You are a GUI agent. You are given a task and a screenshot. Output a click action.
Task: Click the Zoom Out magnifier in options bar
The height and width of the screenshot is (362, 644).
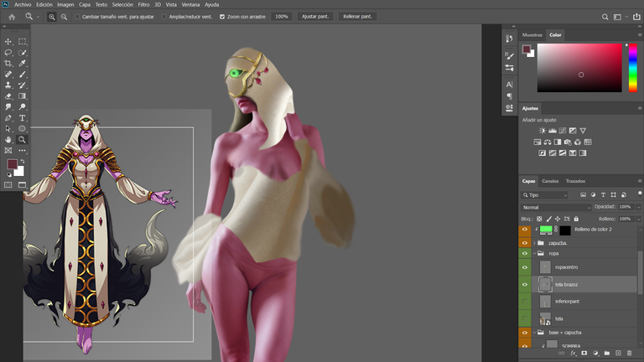(64, 17)
